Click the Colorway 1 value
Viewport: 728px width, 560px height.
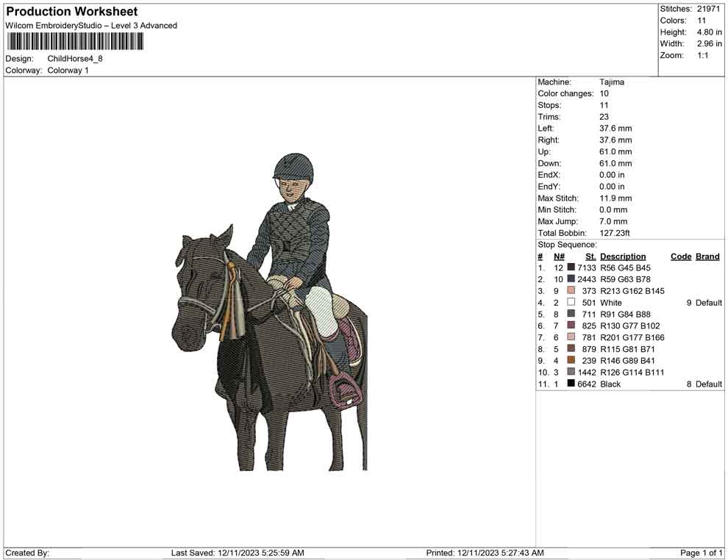(68, 71)
